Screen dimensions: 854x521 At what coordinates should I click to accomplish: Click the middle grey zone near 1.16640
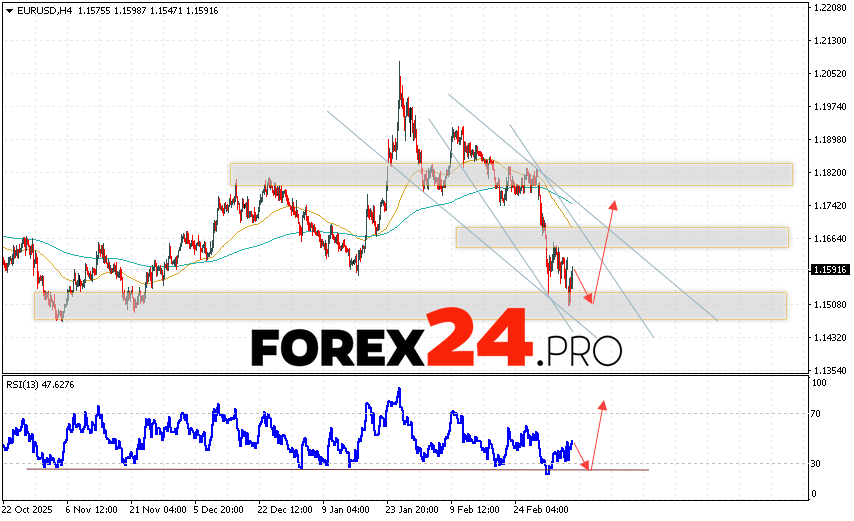[x=621, y=237]
